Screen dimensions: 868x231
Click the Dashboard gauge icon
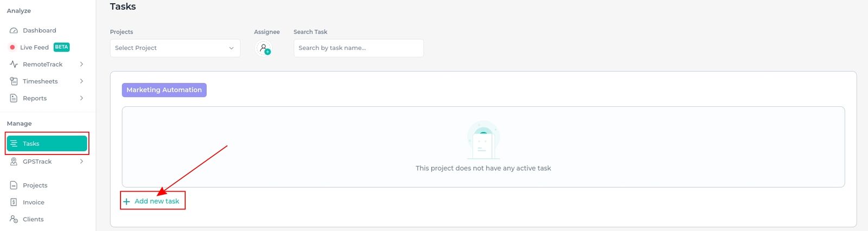14,30
